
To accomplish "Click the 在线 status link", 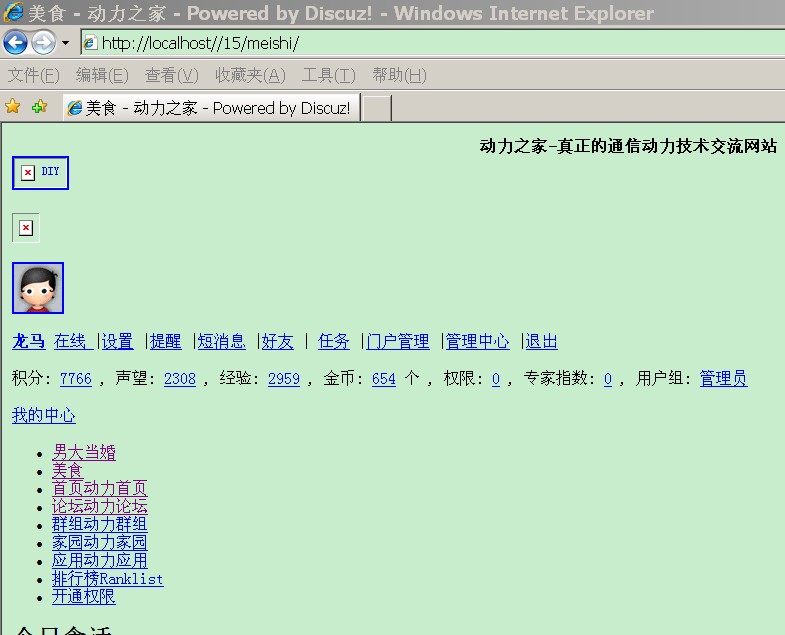I will coord(73,342).
